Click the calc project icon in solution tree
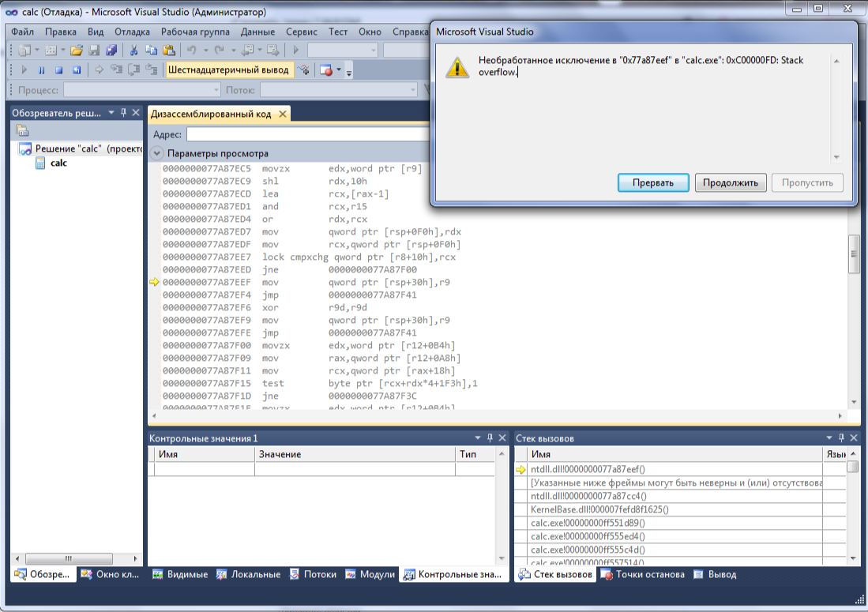Image resolution: width=868 pixels, height=612 pixels. pos(40,163)
